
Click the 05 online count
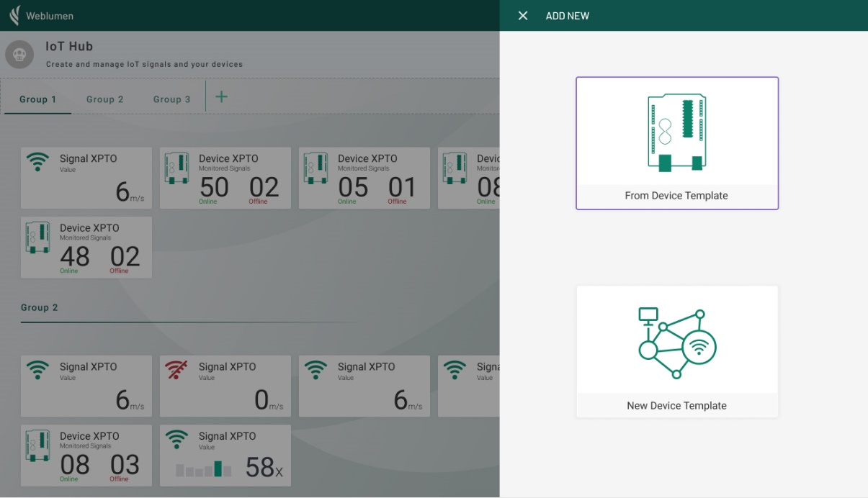point(353,188)
